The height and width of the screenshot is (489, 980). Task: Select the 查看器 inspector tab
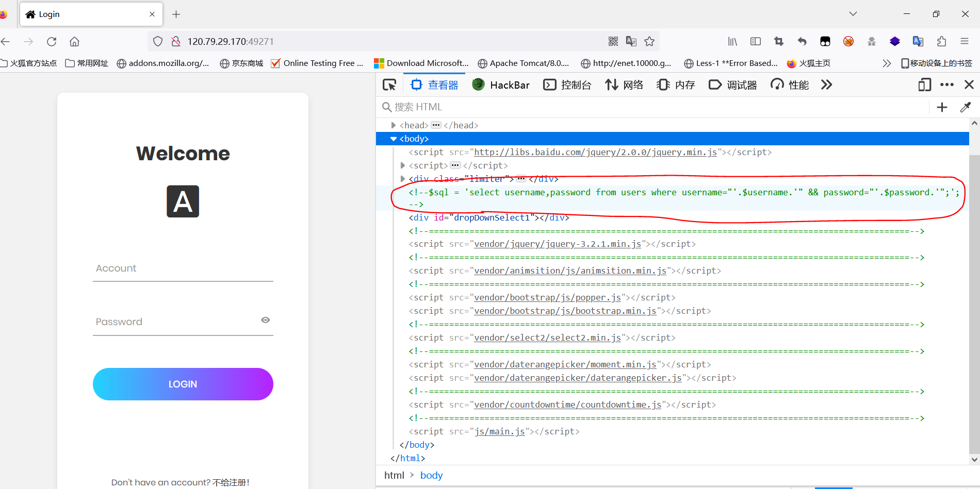[x=434, y=85]
